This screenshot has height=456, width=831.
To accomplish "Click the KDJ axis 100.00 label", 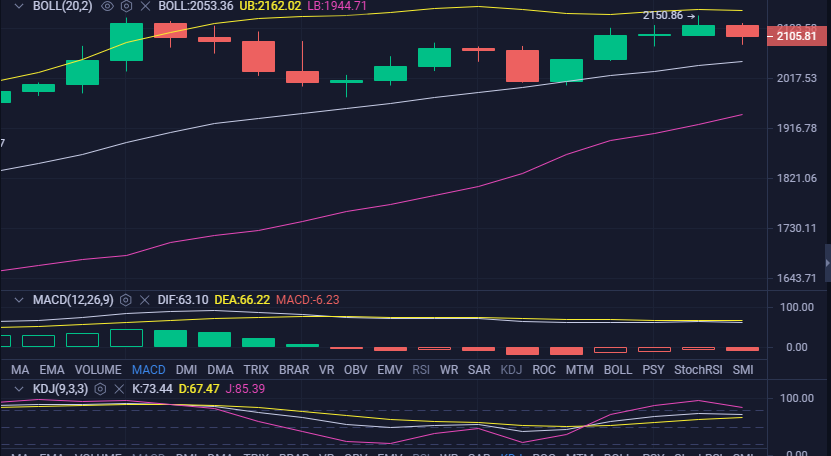I will 797,398.
